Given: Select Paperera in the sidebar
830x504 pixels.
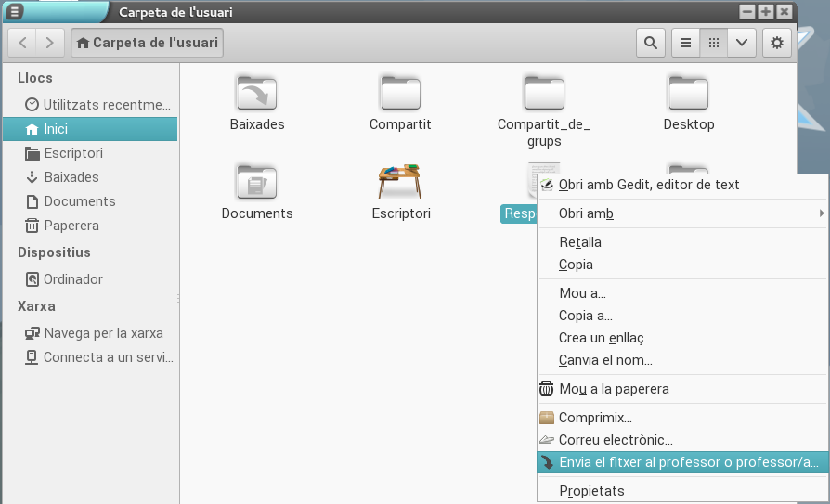Looking at the screenshot, I should tap(71, 226).
